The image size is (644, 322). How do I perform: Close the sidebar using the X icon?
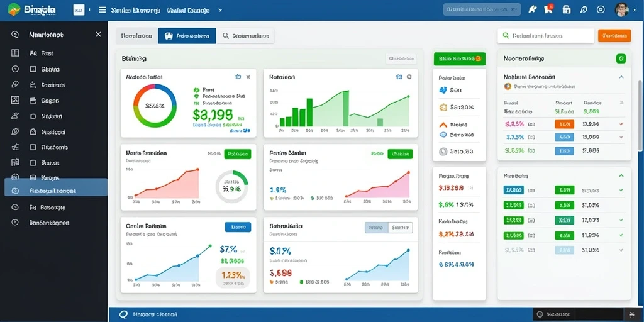click(98, 35)
